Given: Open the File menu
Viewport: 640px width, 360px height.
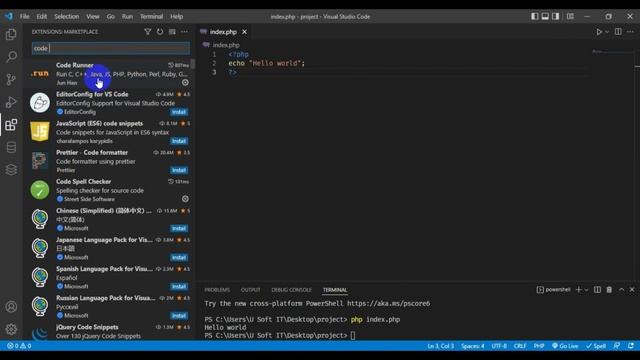Looking at the screenshot, I should click(24, 16).
